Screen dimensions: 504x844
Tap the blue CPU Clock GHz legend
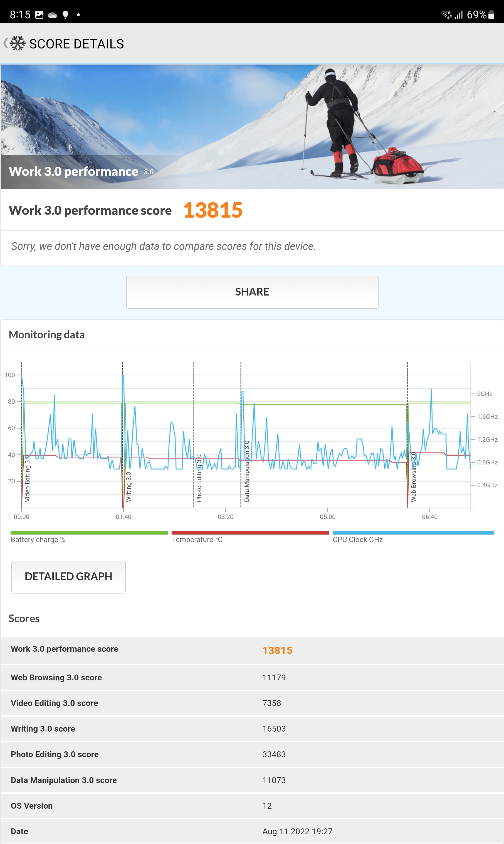click(x=413, y=537)
